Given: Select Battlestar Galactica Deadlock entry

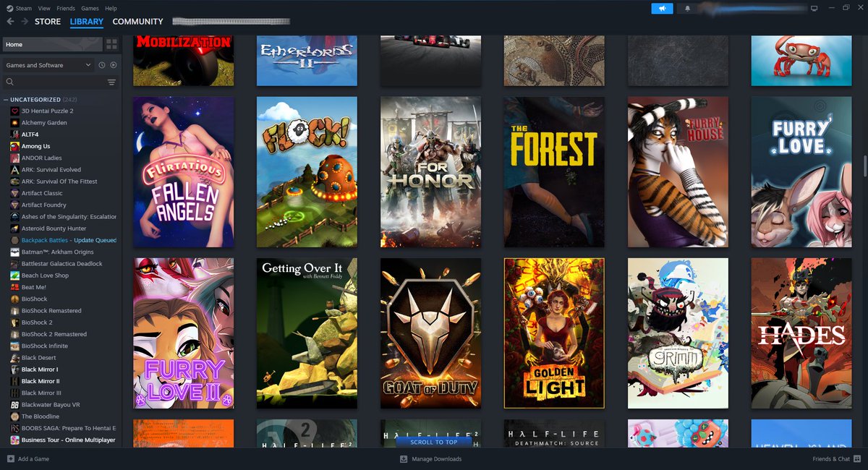Looking at the screenshot, I should [63, 264].
